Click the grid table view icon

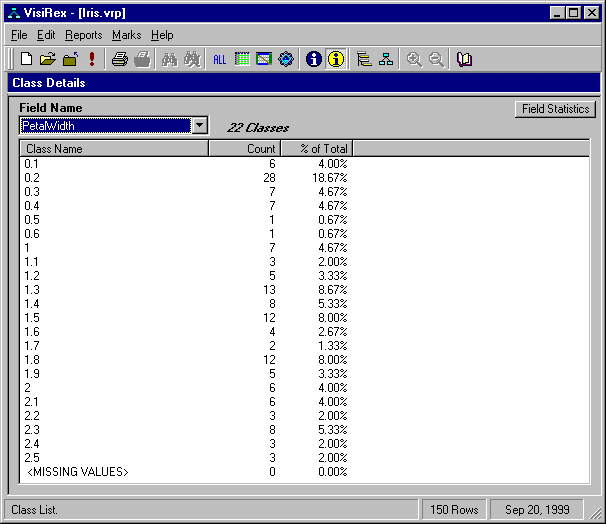tap(242, 59)
